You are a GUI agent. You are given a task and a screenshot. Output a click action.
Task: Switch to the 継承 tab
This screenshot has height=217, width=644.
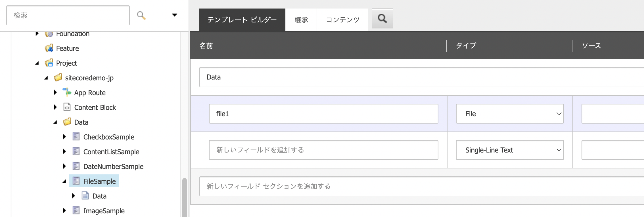tap(301, 20)
